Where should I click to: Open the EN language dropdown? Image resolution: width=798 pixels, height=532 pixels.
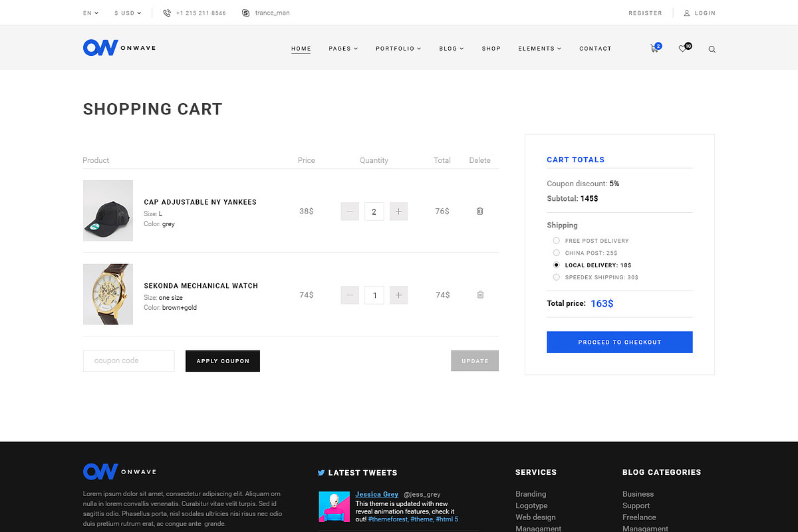pos(90,13)
